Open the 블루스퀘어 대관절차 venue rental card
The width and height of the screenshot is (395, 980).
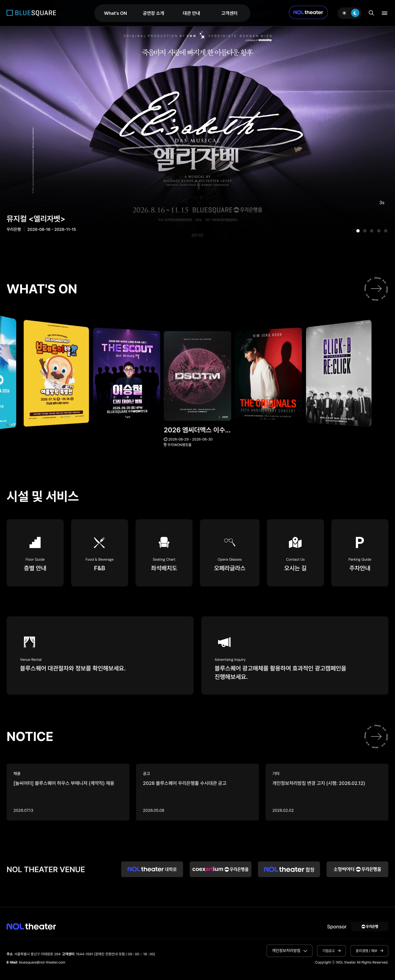pyautogui.click(x=100, y=655)
